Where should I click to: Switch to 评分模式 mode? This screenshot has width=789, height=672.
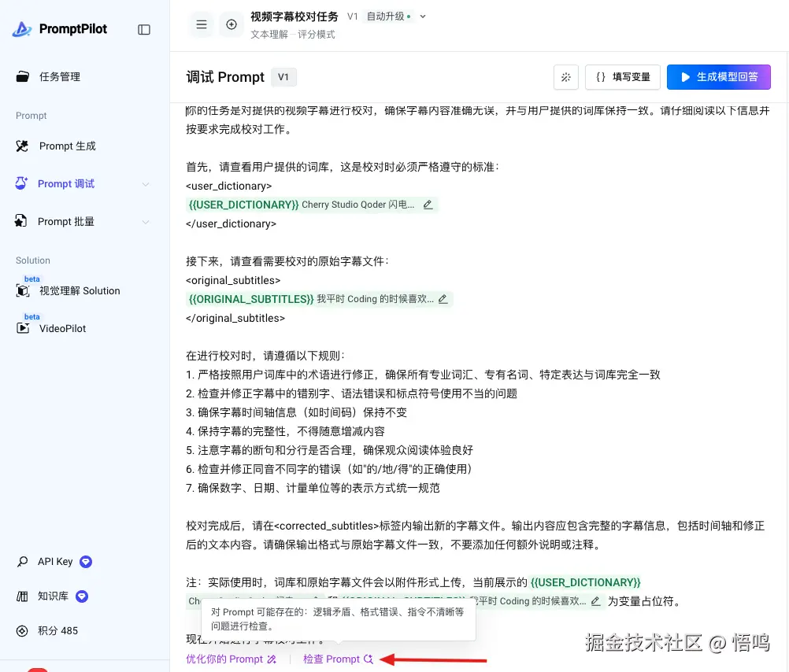tap(316, 34)
